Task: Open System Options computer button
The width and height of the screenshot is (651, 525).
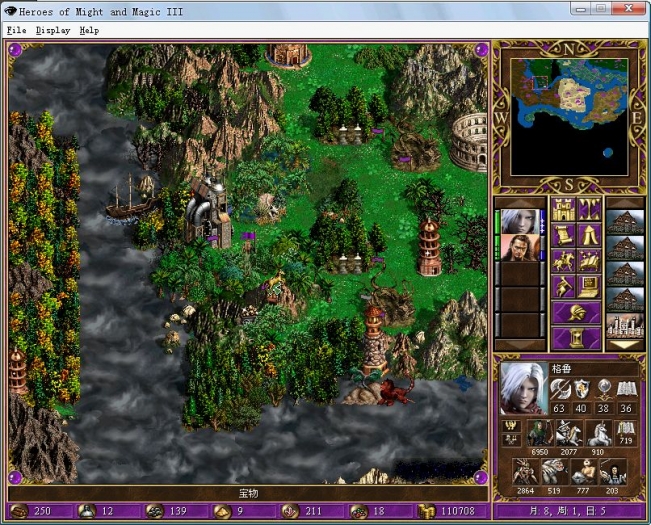Action: [x=589, y=287]
